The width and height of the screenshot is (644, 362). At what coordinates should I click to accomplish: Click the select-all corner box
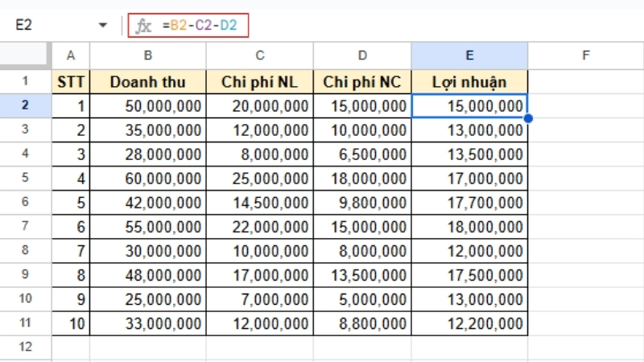(x=26, y=56)
